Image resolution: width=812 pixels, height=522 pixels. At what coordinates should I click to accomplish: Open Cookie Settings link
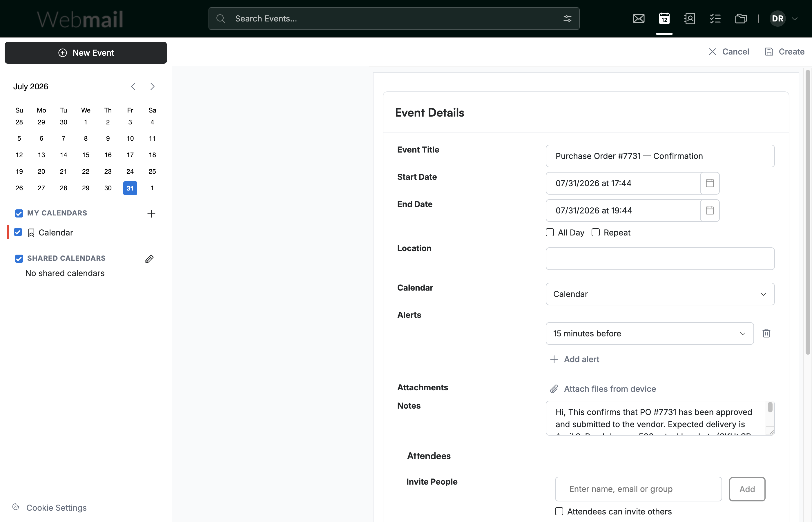click(x=57, y=507)
